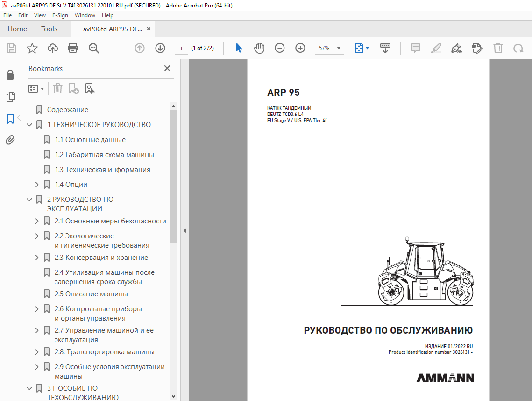Zoom out with the minus icon

(280, 48)
